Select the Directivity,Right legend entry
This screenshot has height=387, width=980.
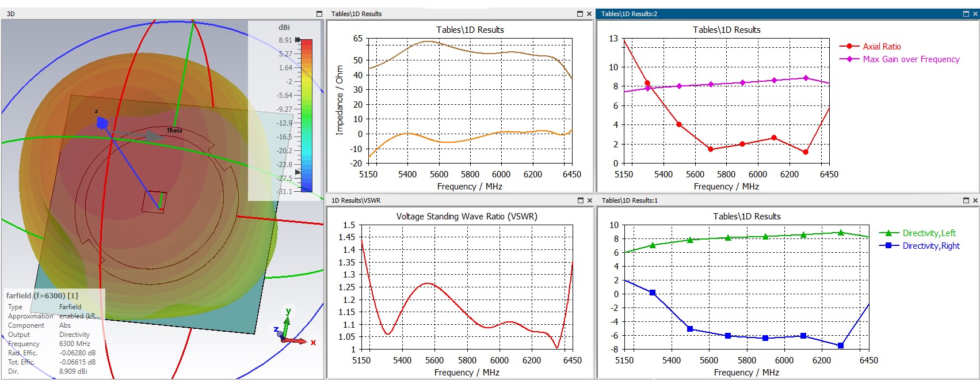pos(920,246)
